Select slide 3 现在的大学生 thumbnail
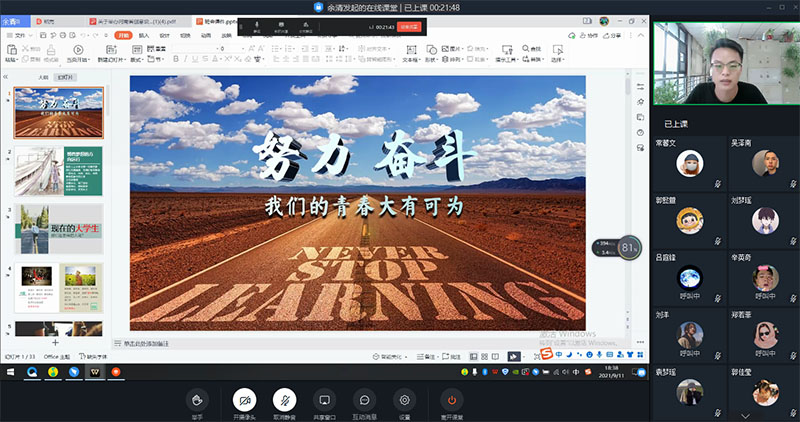Image resolution: width=800 pixels, height=422 pixels. tap(58, 228)
